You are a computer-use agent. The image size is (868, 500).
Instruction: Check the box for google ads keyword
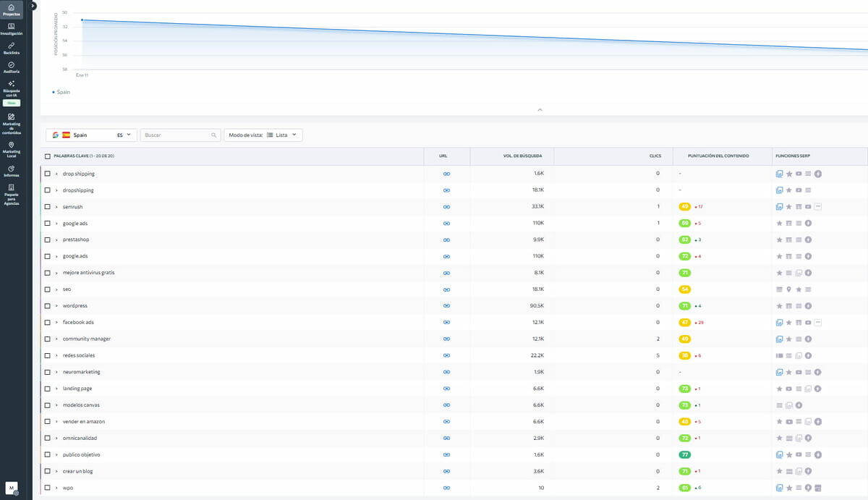(x=48, y=224)
